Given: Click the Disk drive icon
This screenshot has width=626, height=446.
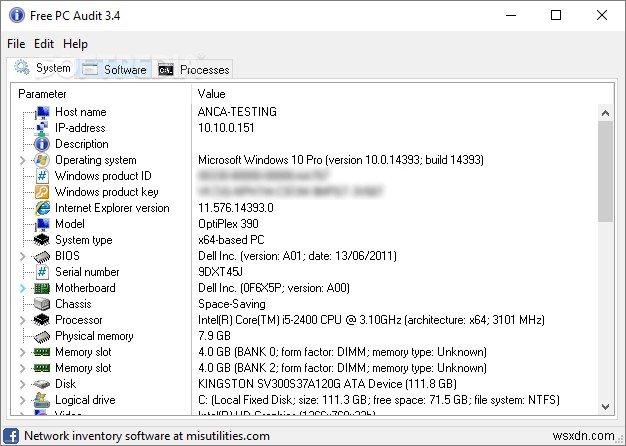Looking at the screenshot, I should (42, 384).
